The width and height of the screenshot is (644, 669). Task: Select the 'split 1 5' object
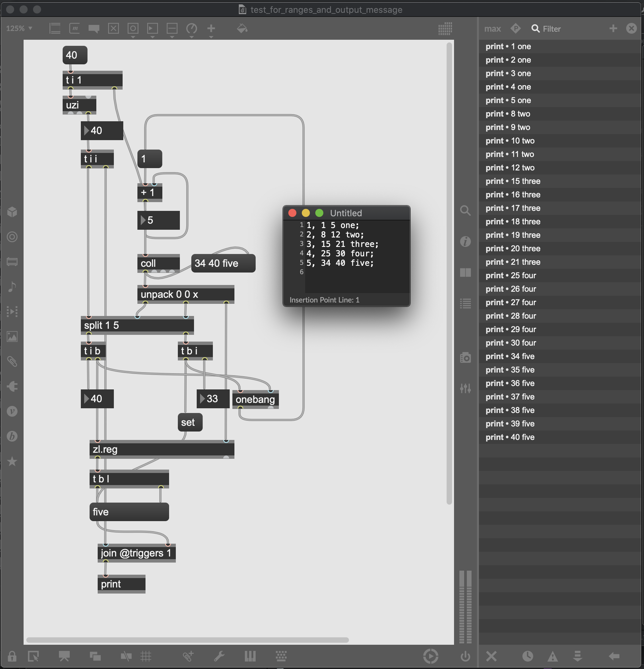(x=137, y=325)
